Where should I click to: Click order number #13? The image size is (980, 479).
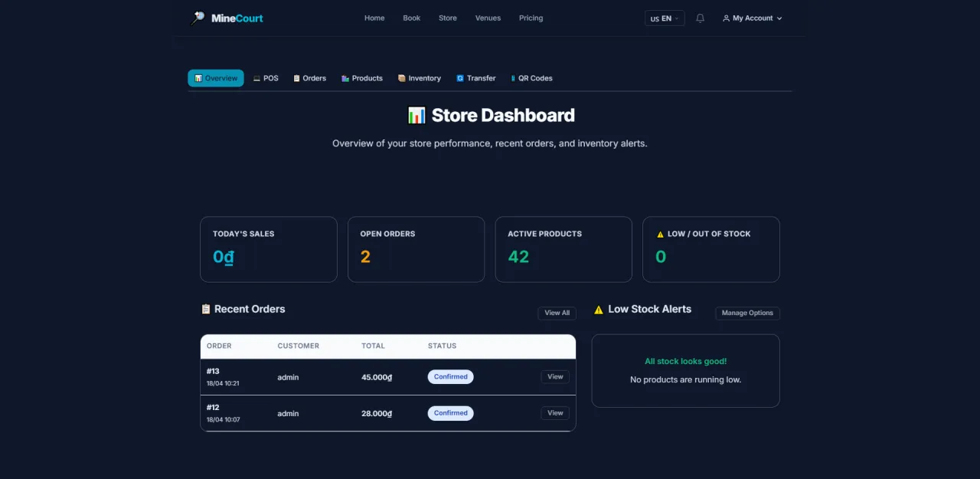tap(213, 371)
